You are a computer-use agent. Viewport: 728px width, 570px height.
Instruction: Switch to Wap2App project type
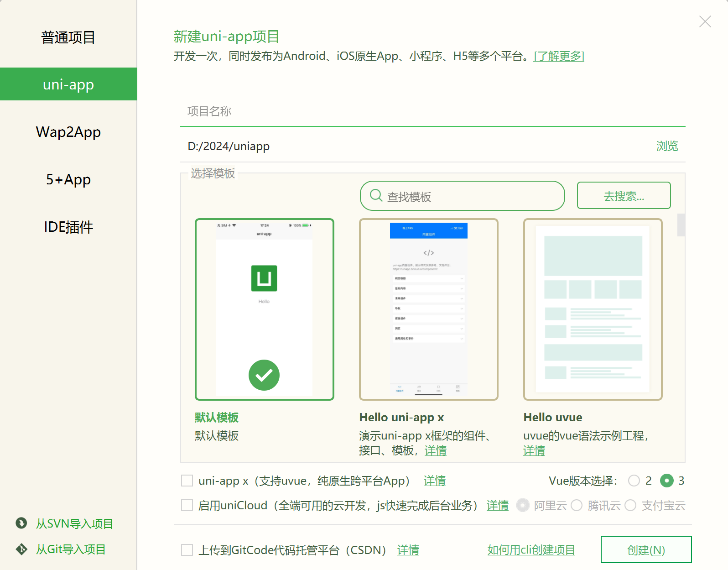pos(68,132)
